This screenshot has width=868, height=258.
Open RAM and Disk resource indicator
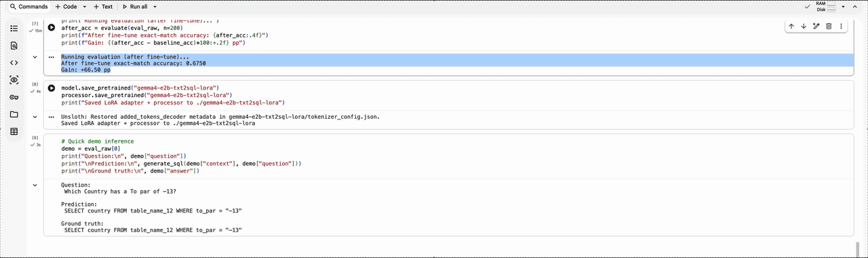(826, 7)
